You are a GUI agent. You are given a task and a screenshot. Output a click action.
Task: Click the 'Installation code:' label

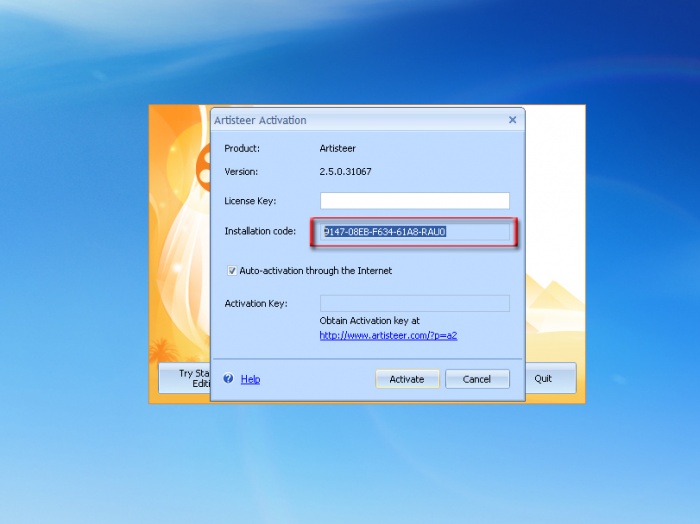260,231
